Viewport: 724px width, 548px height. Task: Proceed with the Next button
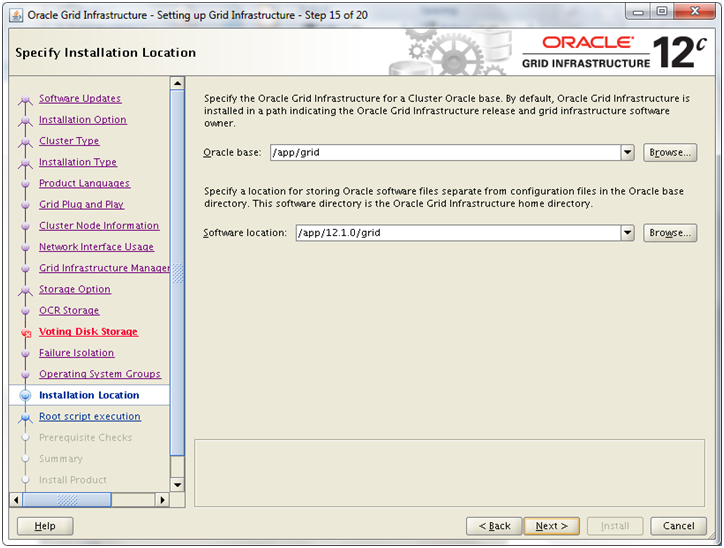coord(551,526)
